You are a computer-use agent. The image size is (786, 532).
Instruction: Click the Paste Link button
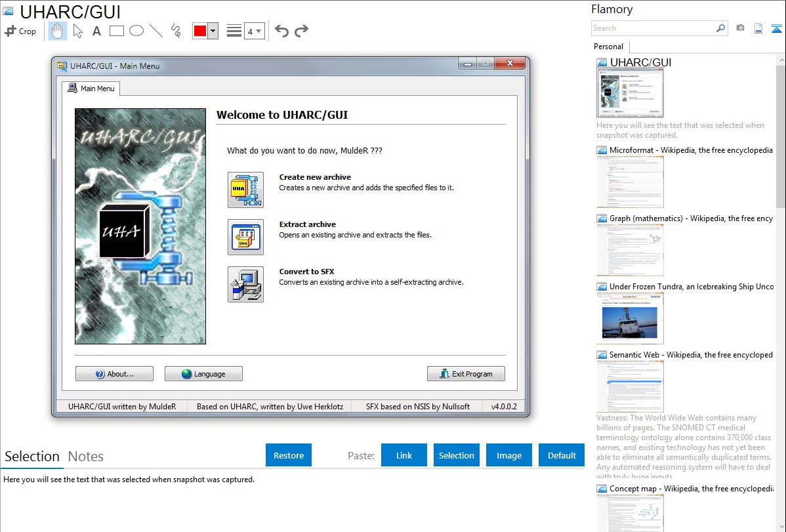coord(404,455)
